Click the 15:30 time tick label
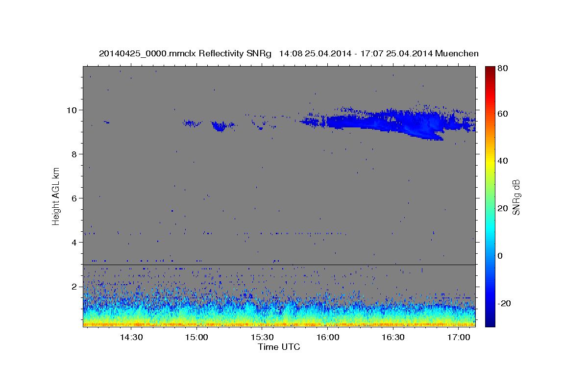The width and height of the screenshot is (588, 392). 262,338
